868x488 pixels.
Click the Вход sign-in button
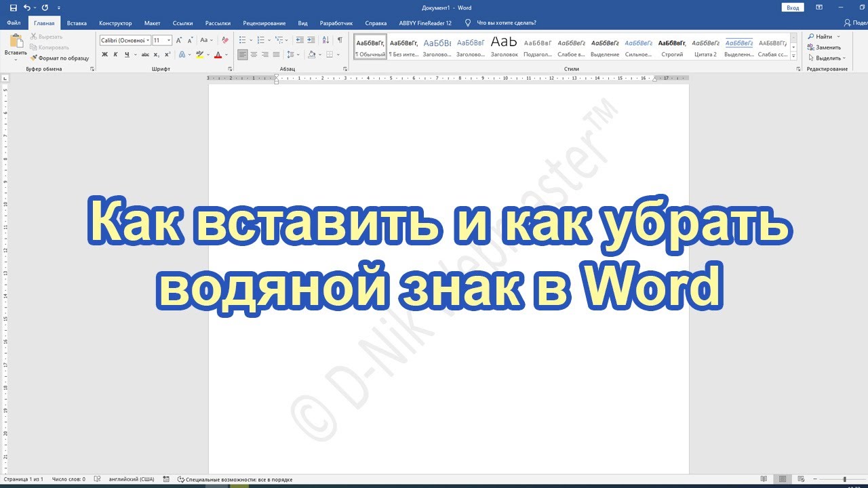click(792, 7)
